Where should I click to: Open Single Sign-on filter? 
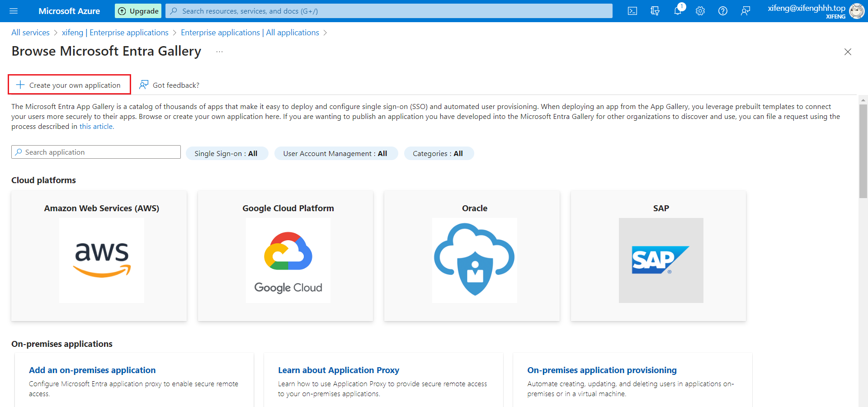point(227,153)
